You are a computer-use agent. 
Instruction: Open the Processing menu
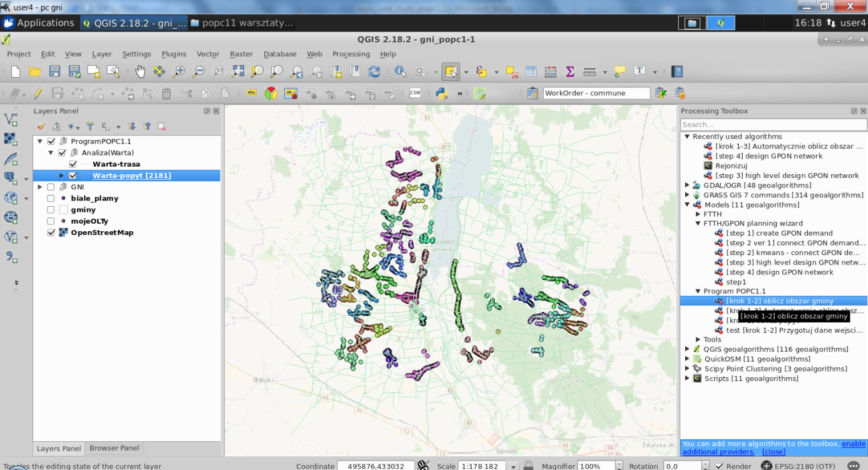click(351, 54)
